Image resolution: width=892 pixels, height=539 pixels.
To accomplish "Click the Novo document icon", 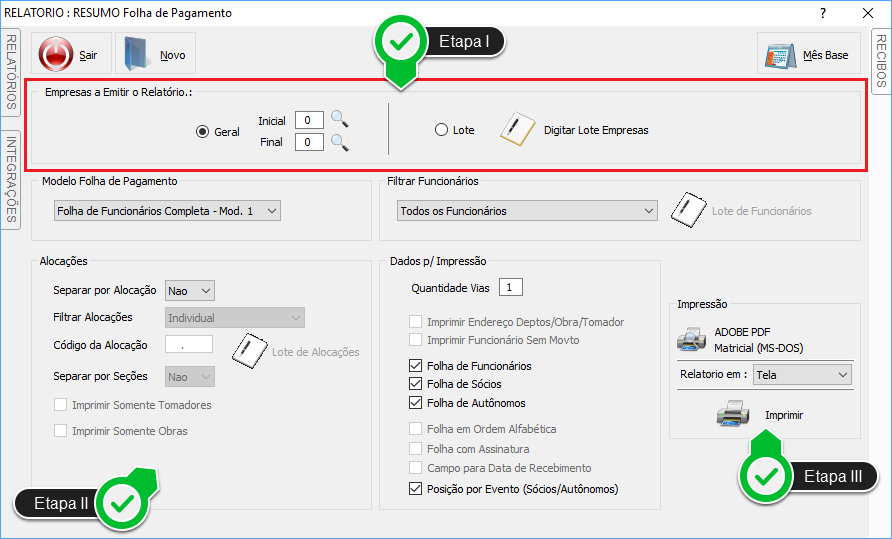I will pyautogui.click(x=138, y=55).
